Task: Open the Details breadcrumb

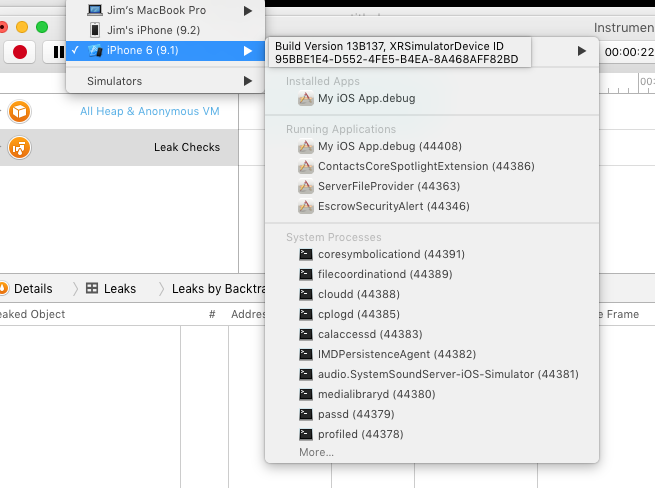Action: point(33,289)
